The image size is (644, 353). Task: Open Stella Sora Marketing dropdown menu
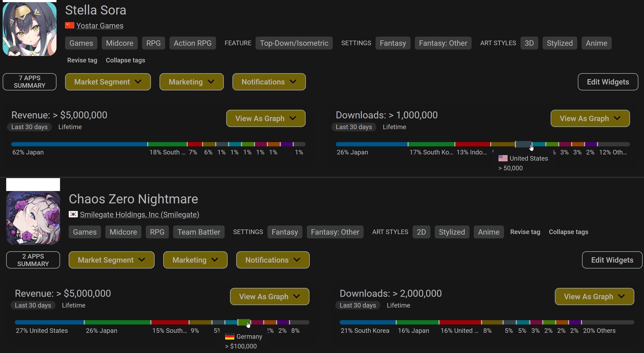(191, 82)
